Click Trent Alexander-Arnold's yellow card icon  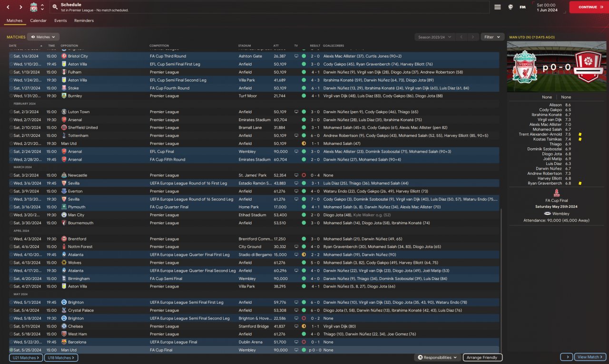click(580, 134)
